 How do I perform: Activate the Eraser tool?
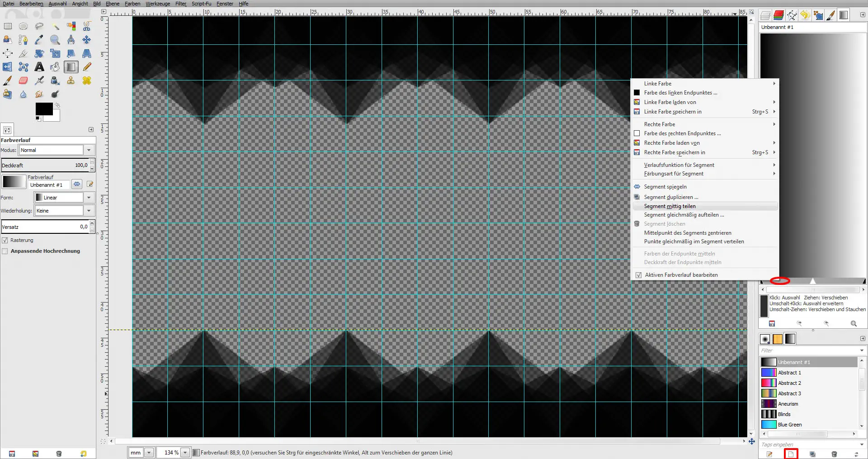tap(24, 80)
